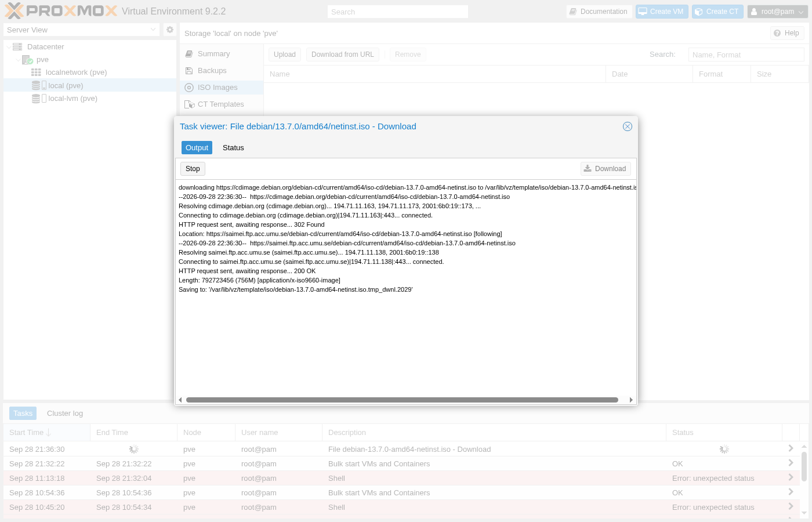The width and height of the screenshot is (812, 522).
Task: Click the Documentation book icon
Action: [573, 12]
